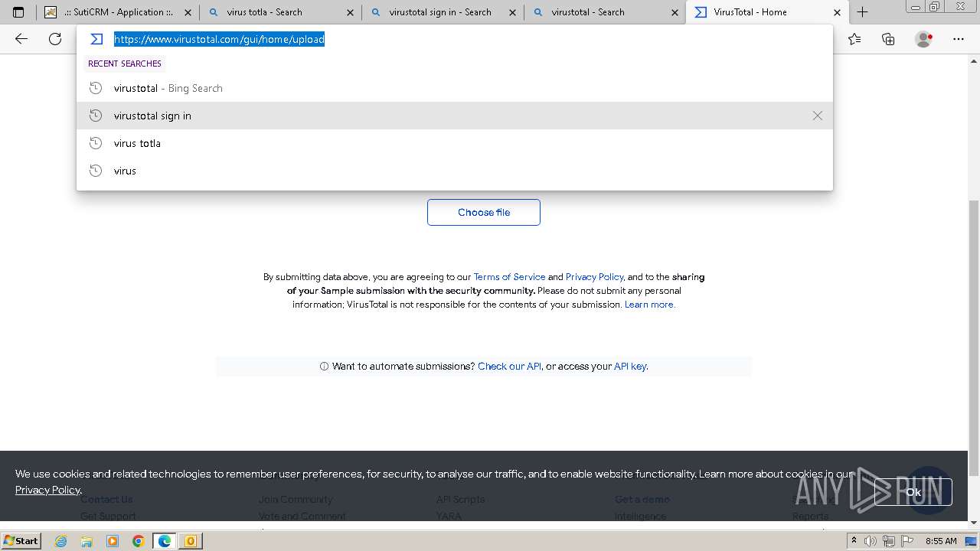Click the network tray icon
This screenshot has width=980, height=551.
point(888,541)
